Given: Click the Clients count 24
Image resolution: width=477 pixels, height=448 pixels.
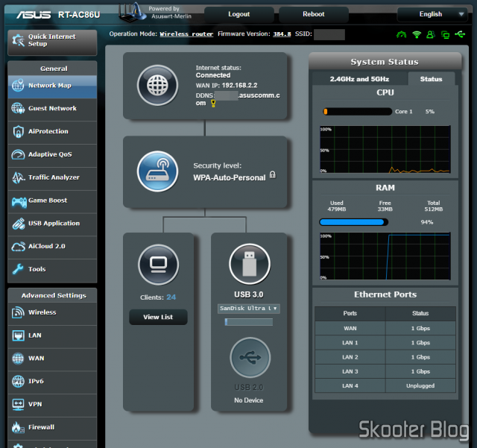Looking at the screenshot, I should click(171, 297).
